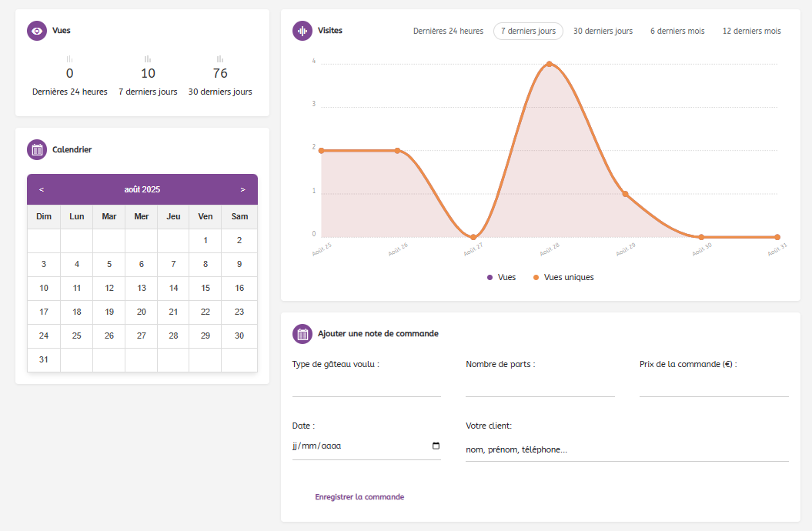Viewport: 812px width, 531px height.
Task: Toggle the Vues series in chart legend
Action: (x=501, y=277)
